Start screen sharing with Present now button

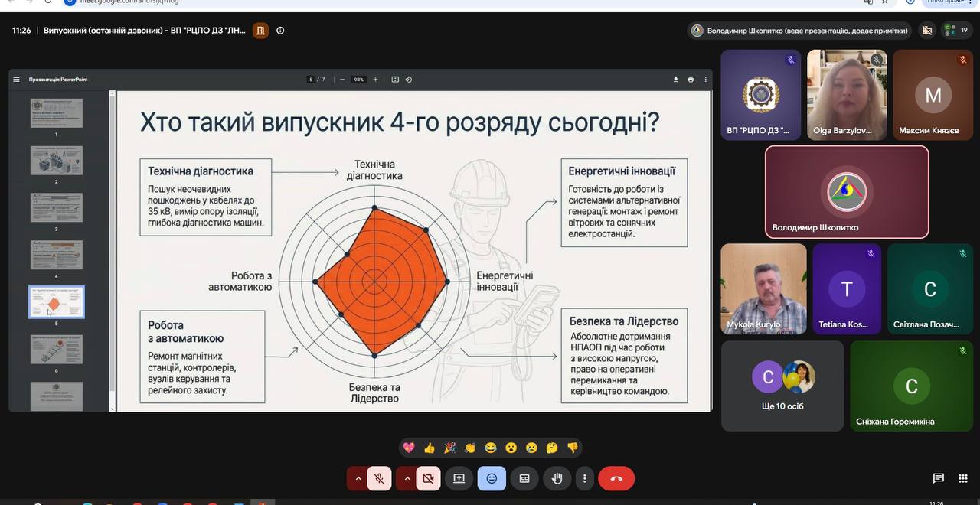click(x=459, y=478)
